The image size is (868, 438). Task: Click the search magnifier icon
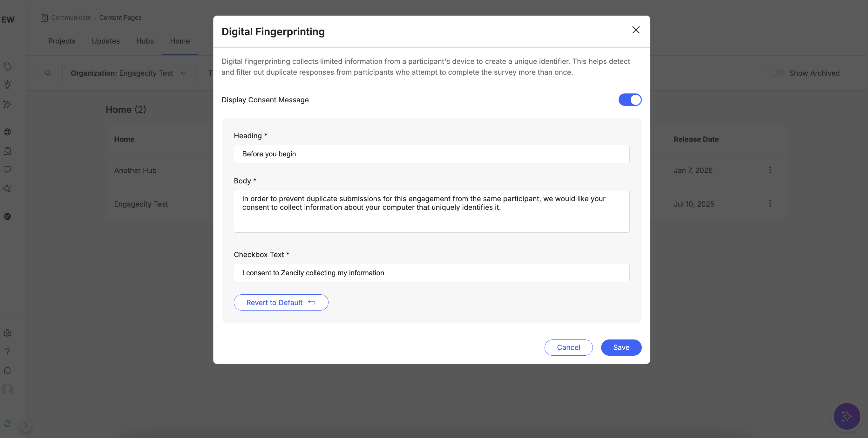pos(48,73)
